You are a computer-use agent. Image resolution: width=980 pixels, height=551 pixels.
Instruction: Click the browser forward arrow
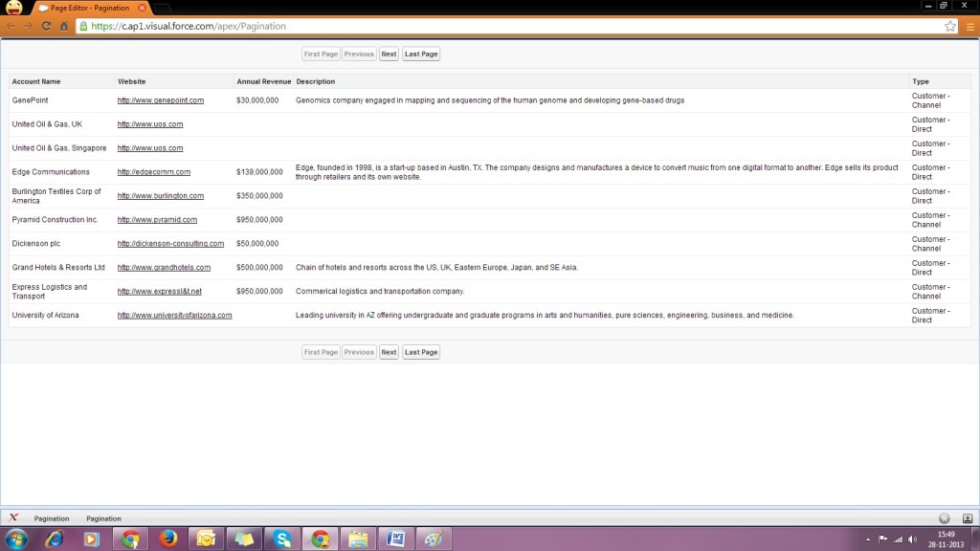pyautogui.click(x=28, y=26)
